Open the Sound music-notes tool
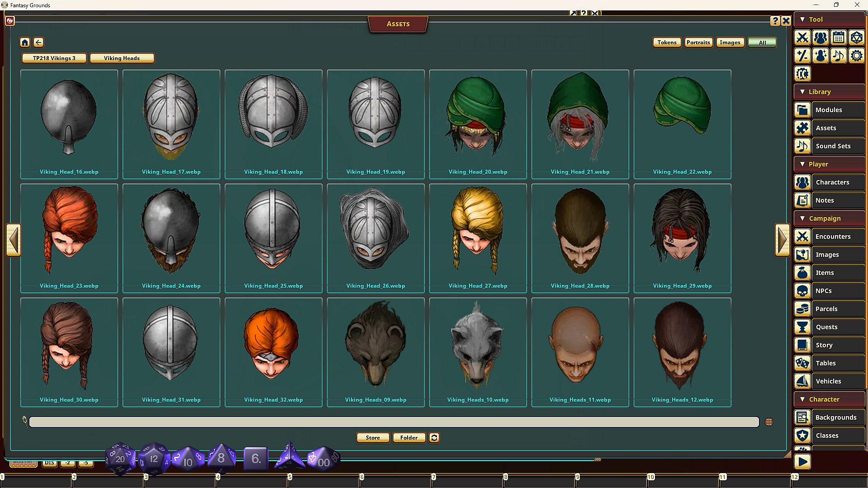Screen dimensions: 868x488 coord(839,56)
